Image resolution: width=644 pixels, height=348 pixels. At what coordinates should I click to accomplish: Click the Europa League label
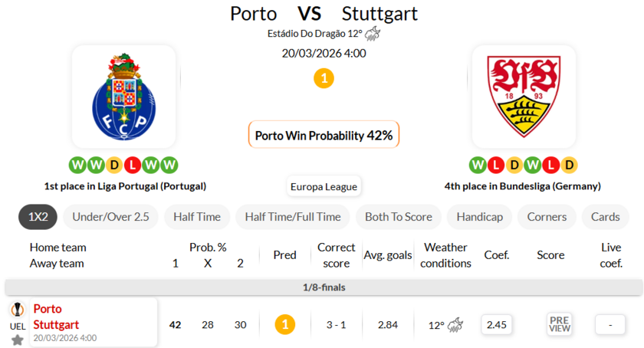[x=324, y=186]
